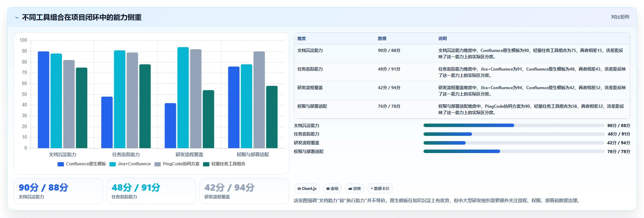
Task: Click the 文档沉淀能力 progress bar
Action: (514, 125)
